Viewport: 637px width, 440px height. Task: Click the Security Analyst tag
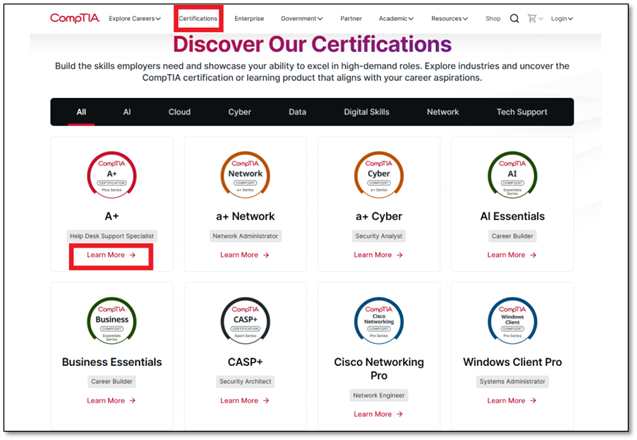[379, 236]
